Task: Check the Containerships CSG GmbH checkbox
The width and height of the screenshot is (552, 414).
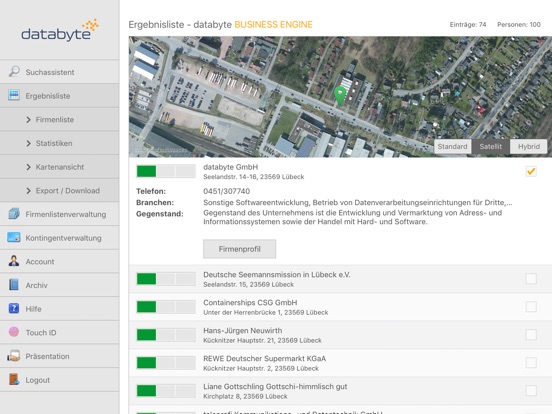Action: point(531,307)
